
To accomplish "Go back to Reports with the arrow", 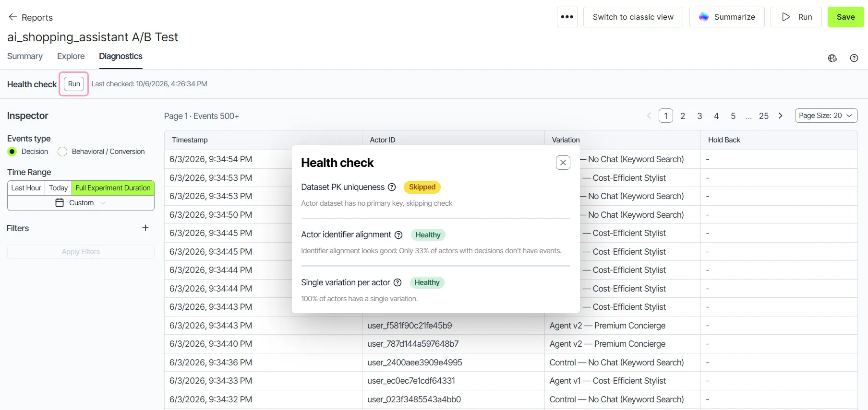I will point(13,17).
